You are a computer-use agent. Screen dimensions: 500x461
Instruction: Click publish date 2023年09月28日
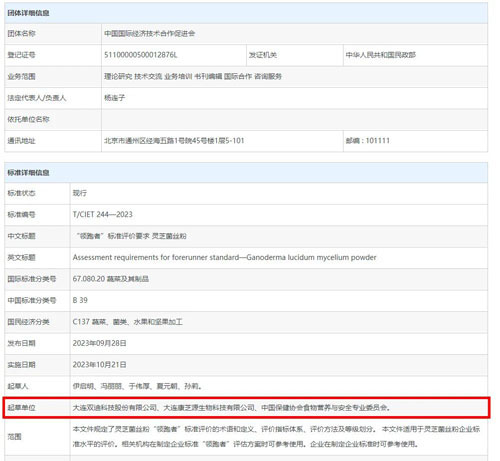click(x=99, y=343)
